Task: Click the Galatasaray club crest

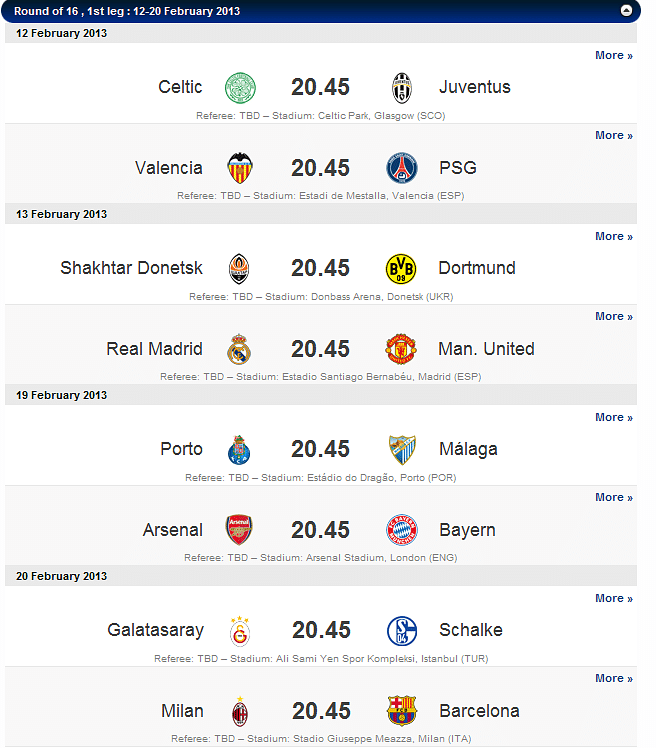Action: point(240,630)
